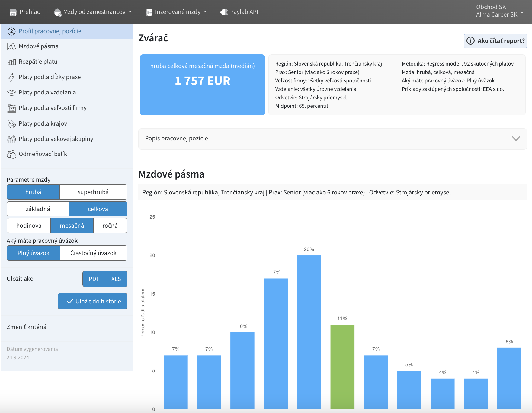Select superhrubá wage parameter
This screenshot has height=413, width=532.
click(93, 192)
